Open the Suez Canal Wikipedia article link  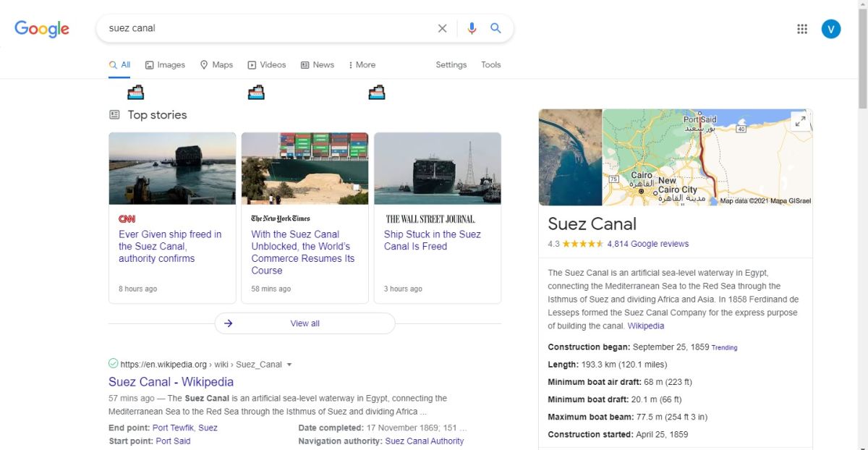tap(171, 381)
